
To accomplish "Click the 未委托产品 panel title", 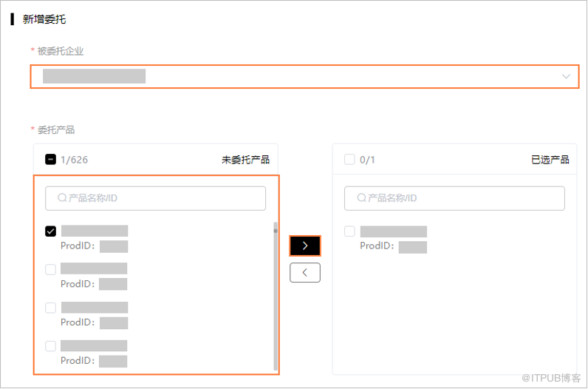I will [246, 160].
